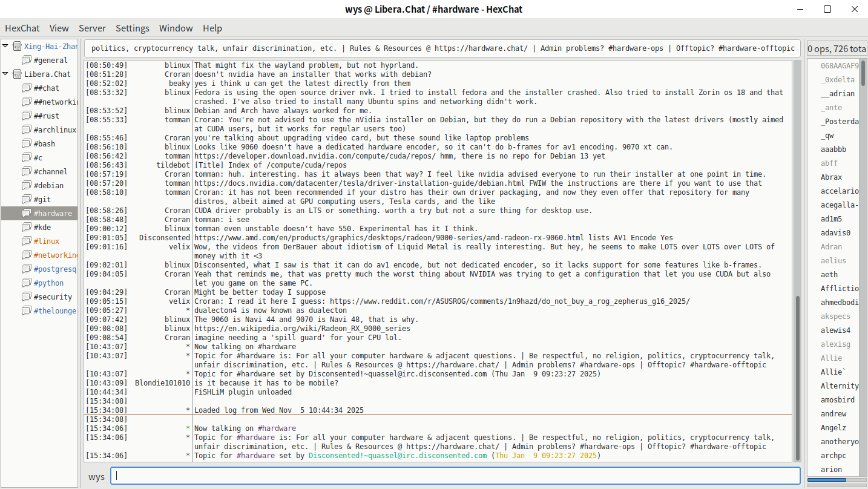Select user archpc in the user list
868x489 pixels.
tap(833, 455)
